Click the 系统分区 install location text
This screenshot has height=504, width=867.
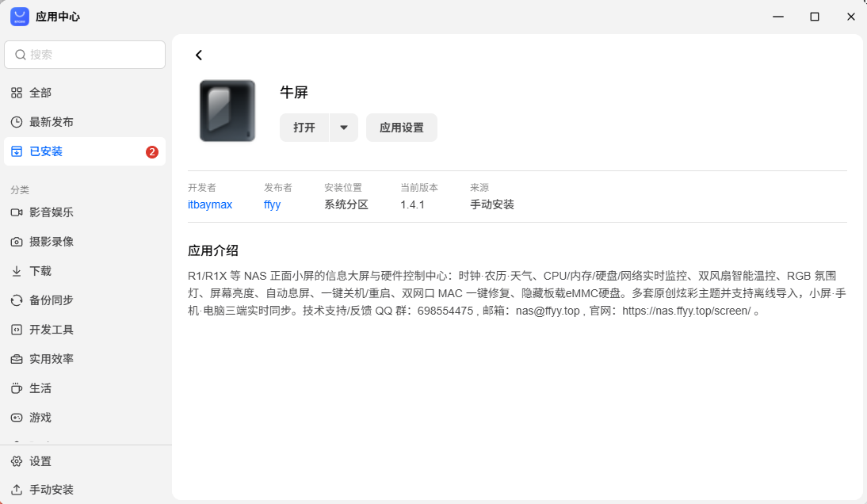point(346,204)
